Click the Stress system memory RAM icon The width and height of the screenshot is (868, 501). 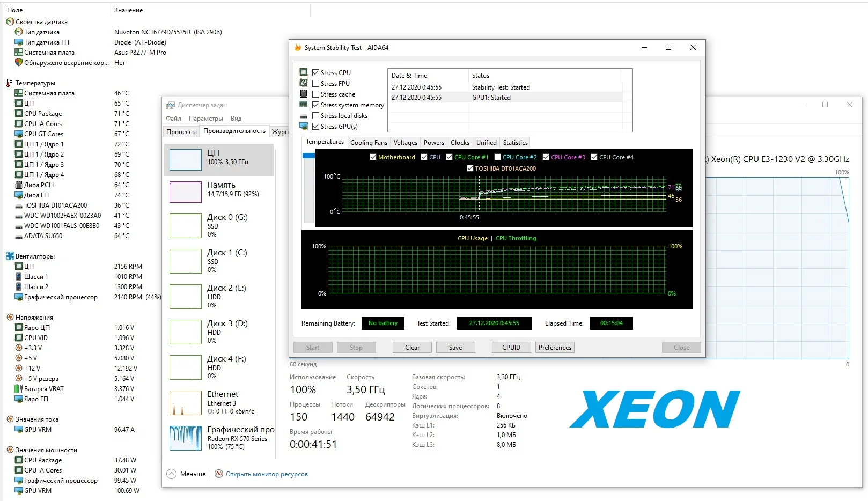tap(304, 105)
